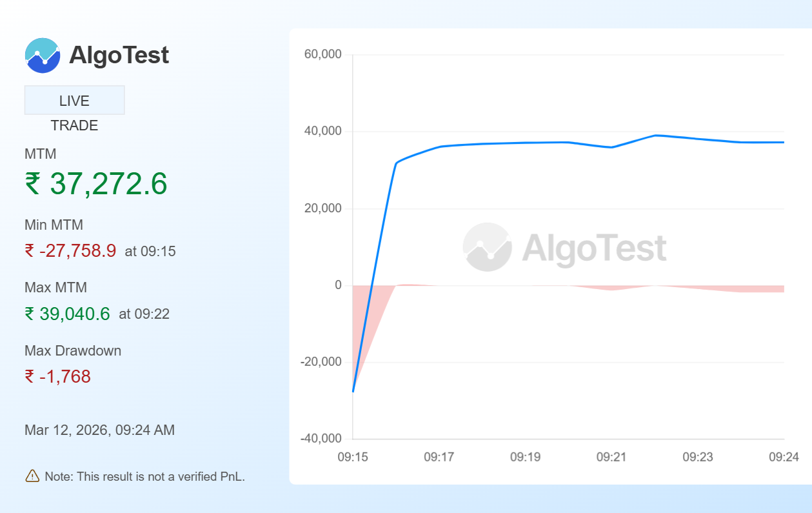This screenshot has height=513, width=812.
Task: Click the verified PnL note link
Action: coord(144,476)
